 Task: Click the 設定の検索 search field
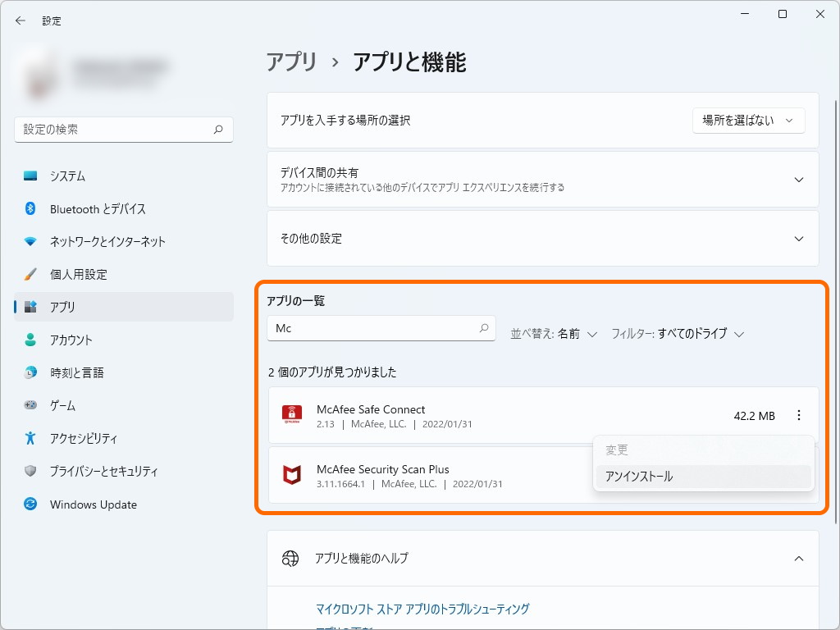coord(123,130)
